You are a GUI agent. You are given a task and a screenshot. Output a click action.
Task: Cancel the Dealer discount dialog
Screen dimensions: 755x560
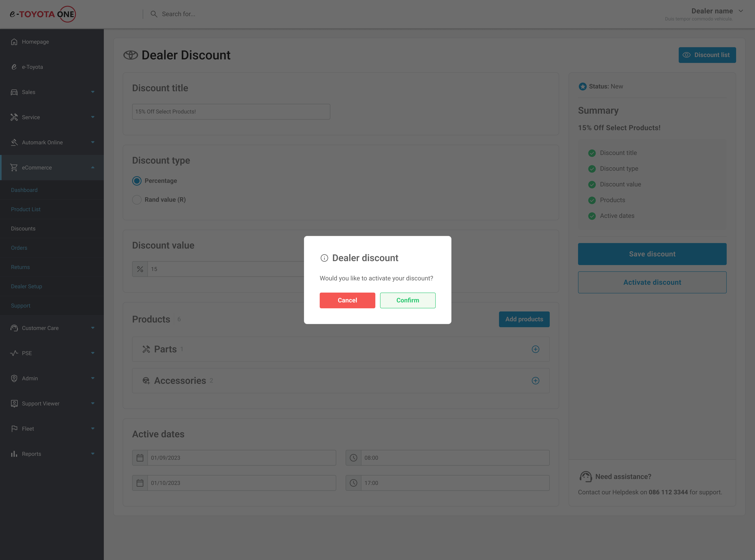point(347,300)
